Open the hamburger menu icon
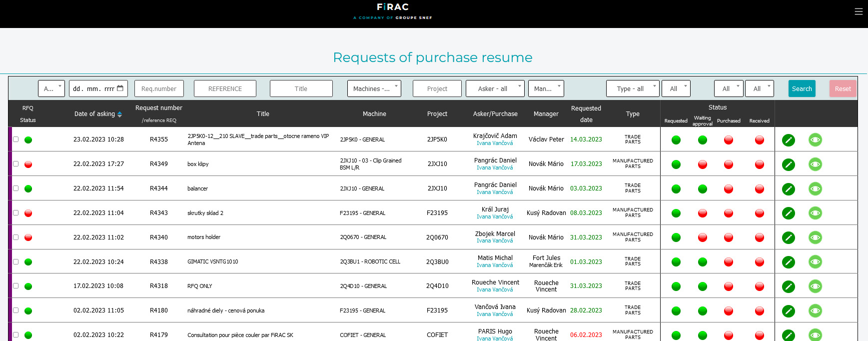This screenshot has height=341, width=868. [x=859, y=11]
